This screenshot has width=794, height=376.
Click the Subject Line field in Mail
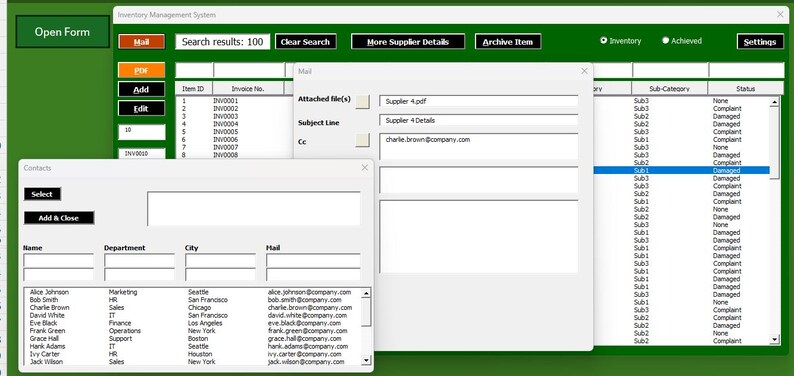coord(479,120)
